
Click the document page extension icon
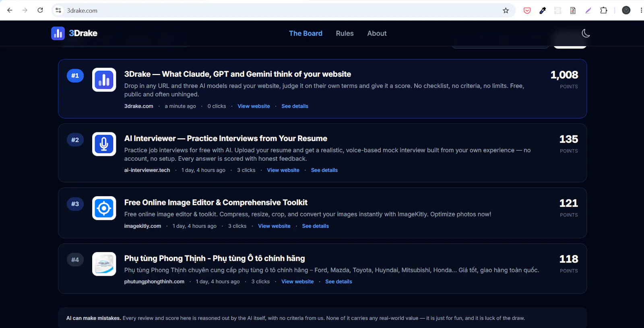(573, 10)
